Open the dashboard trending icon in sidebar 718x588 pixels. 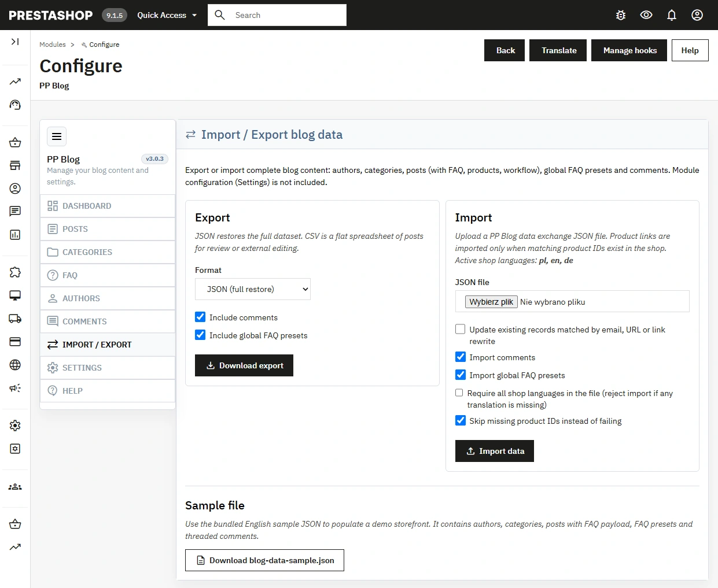click(15, 82)
